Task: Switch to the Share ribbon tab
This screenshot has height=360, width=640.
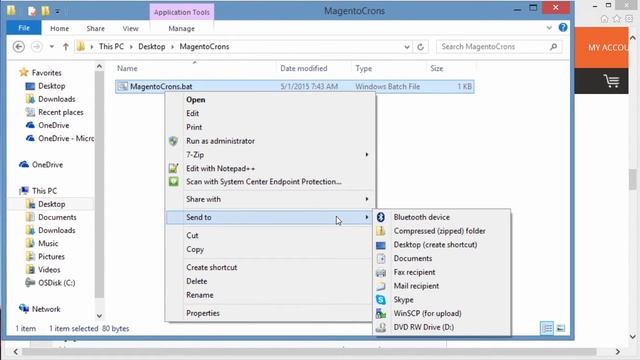Action: 96,28
